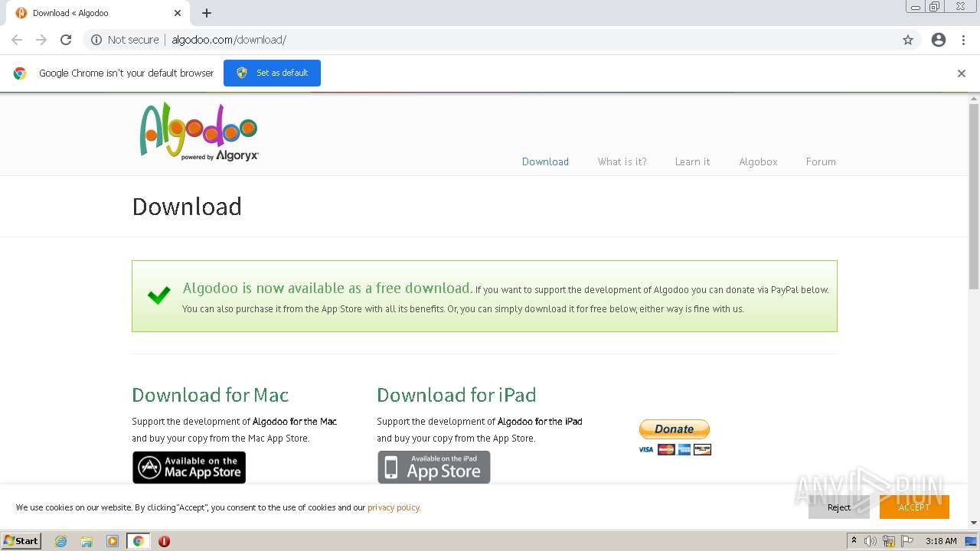Screen dimensions: 980x551
Task: Open the network tray icon
Action: pos(889,541)
